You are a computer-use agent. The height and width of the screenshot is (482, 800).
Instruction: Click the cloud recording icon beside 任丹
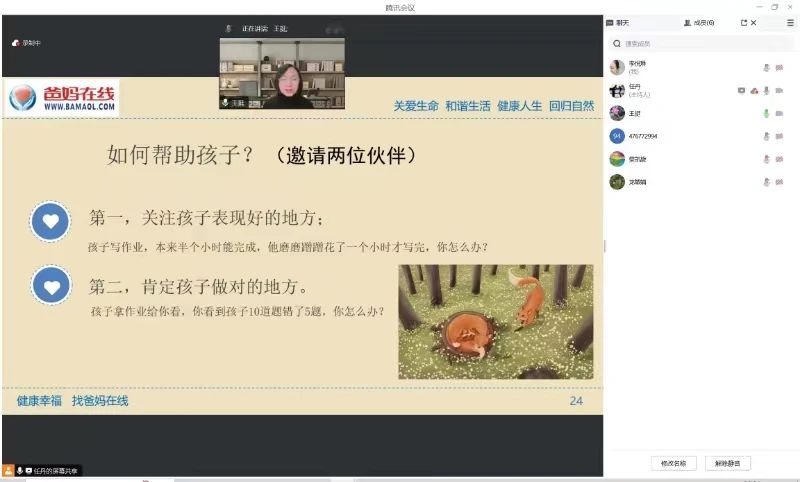[x=754, y=91]
